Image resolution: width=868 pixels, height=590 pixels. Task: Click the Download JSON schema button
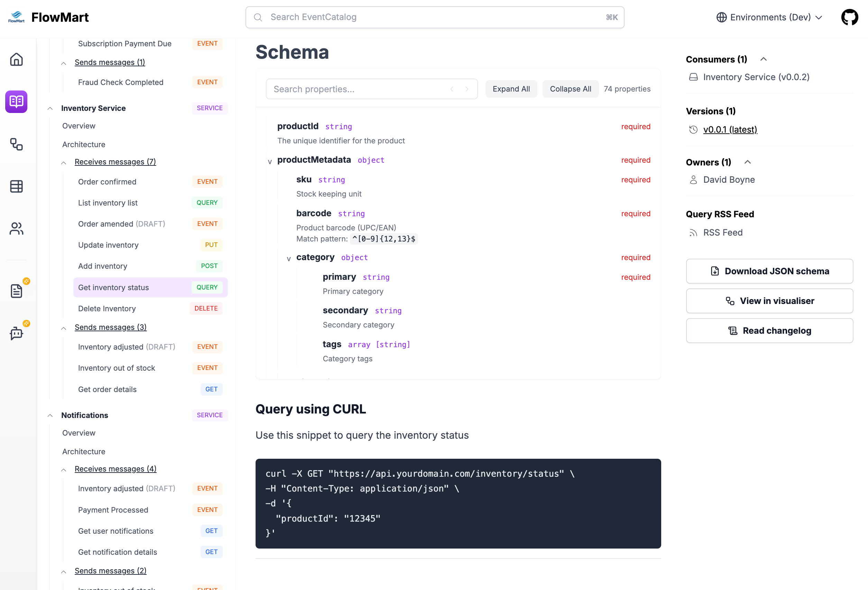(x=769, y=271)
